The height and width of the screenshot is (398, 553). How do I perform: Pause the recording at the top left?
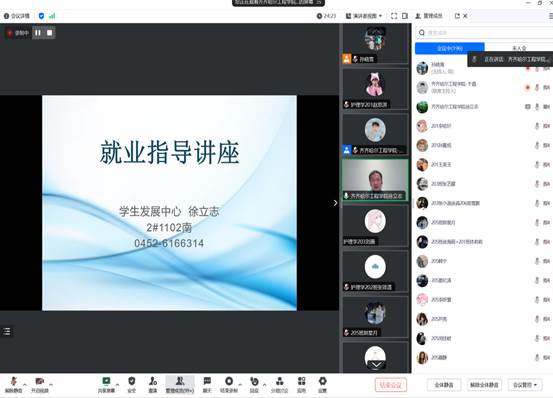click(38, 33)
